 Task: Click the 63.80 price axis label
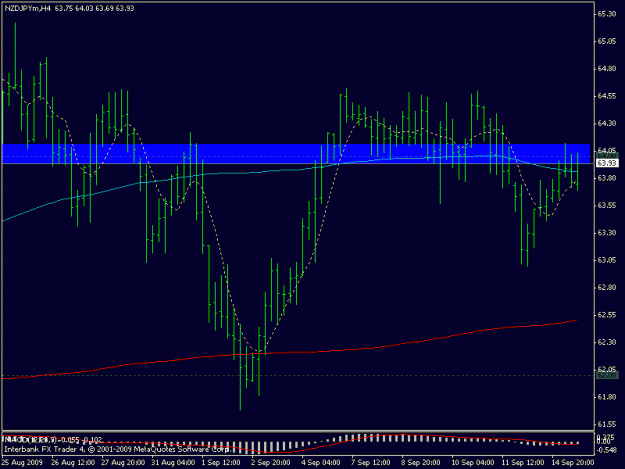pyautogui.click(x=606, y=178)
